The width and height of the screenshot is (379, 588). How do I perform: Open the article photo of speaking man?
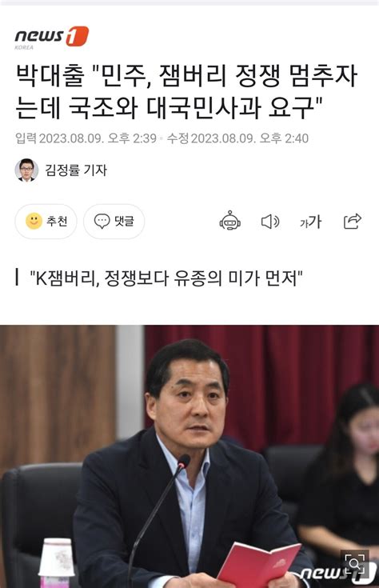[189, 456]
